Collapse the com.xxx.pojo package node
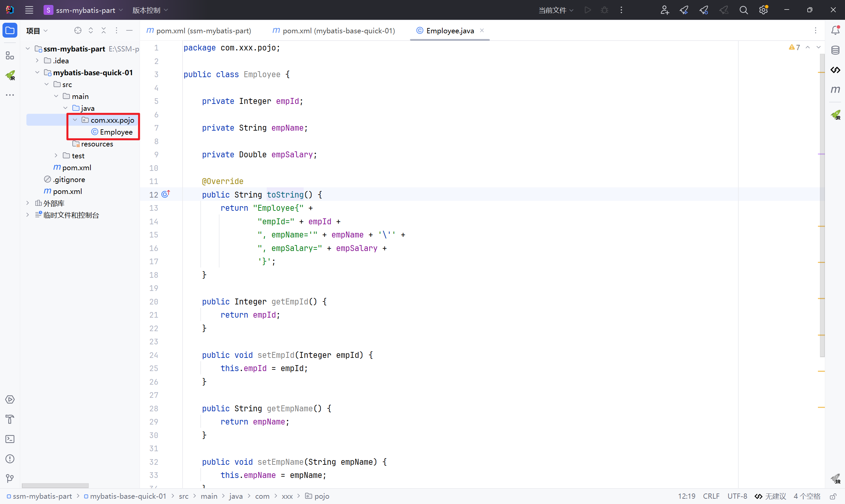 (x=75, y=120)
